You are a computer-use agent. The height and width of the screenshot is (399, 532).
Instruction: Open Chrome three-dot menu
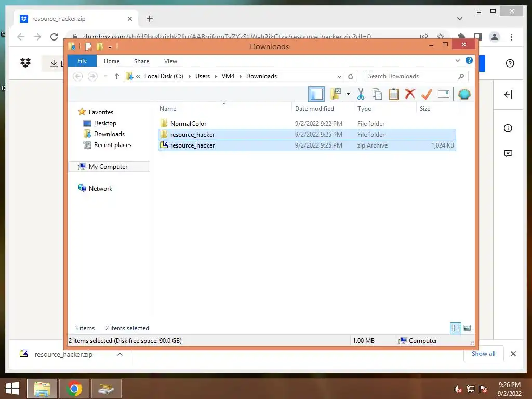point(511,37)
